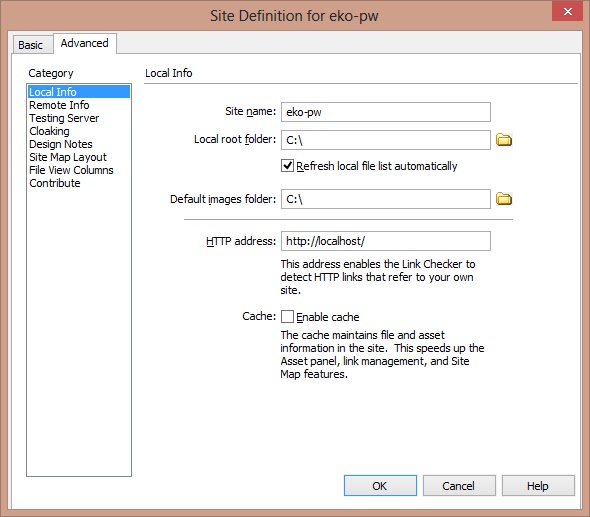590x517 pixels.
Task: Click into the Site name field
Action: pos(386,112)
